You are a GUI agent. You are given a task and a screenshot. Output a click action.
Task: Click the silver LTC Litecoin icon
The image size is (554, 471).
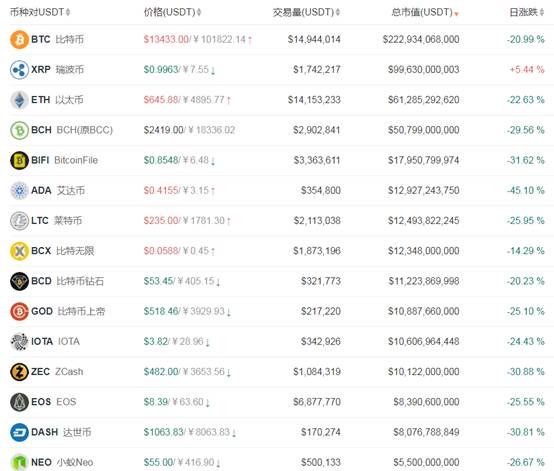click(x=19, y=221)
